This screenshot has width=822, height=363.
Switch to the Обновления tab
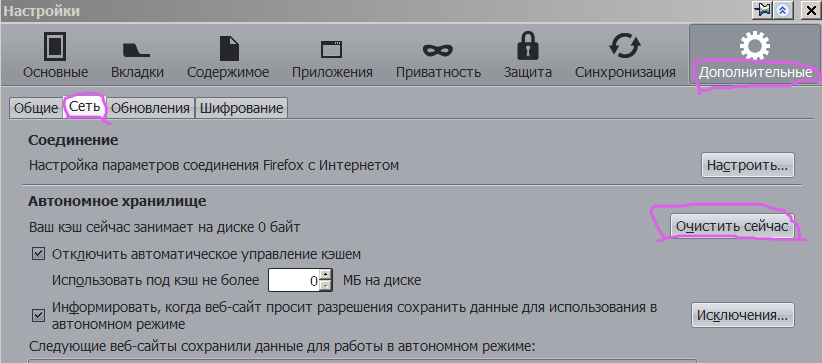pyautogui.click(x=150, y=108)
